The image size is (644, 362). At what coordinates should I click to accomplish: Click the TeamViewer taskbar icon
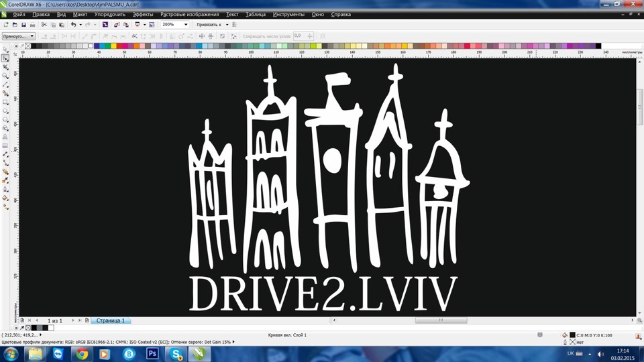click(x=58, y=353)
